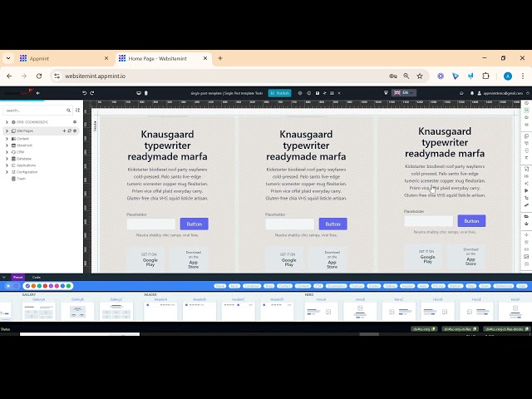Pick the green color swatch at the end

[68, 286]
